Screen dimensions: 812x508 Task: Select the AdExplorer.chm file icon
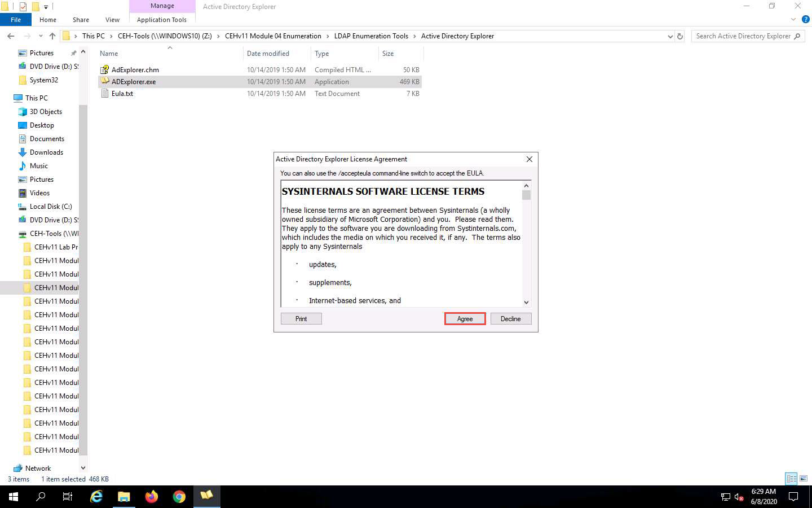104,70
